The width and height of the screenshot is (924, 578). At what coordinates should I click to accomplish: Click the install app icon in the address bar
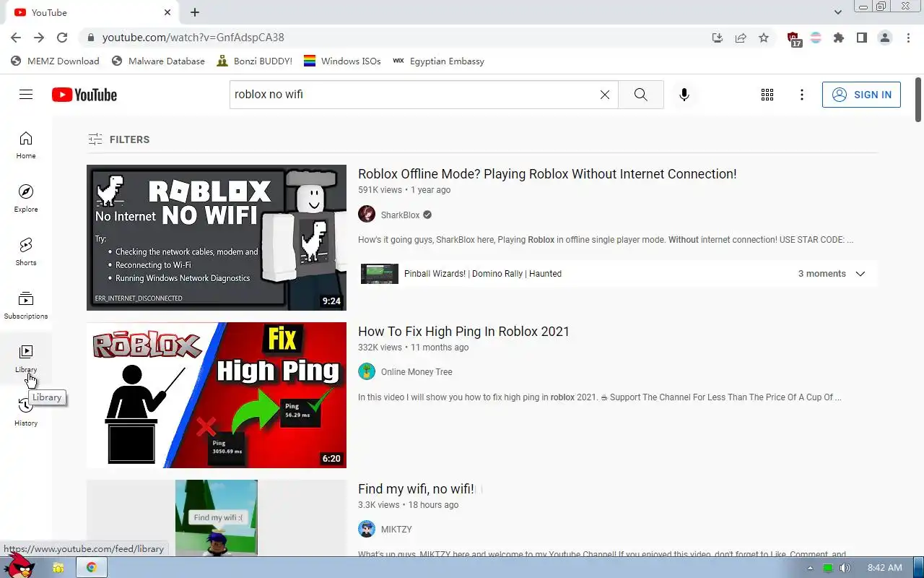point(718,38)
